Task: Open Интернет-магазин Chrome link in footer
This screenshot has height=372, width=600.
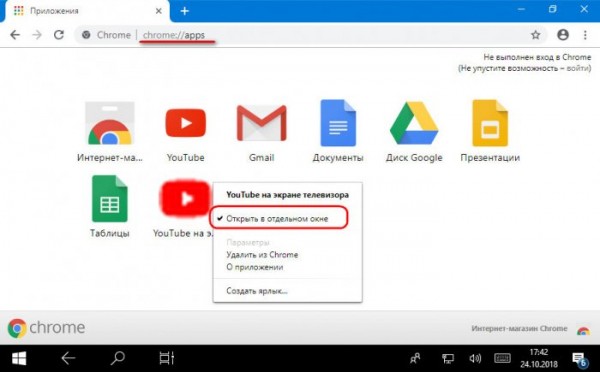Action: click(x=519, y=328)
